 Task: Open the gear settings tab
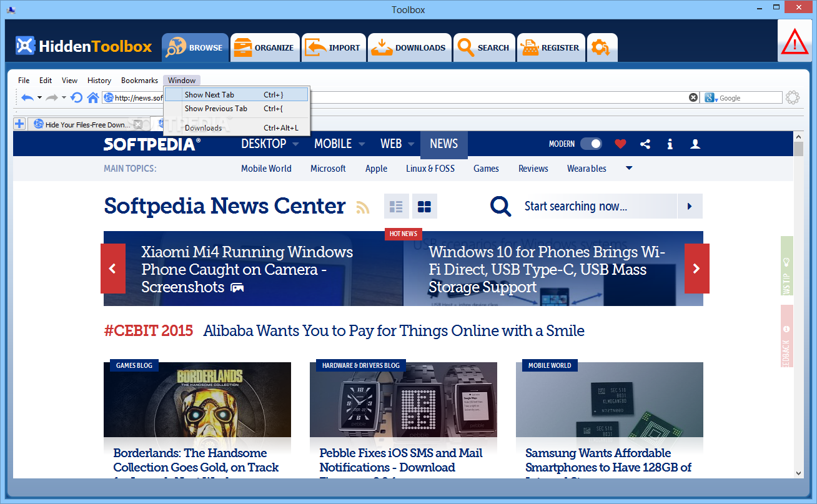(x=602, y=47)
